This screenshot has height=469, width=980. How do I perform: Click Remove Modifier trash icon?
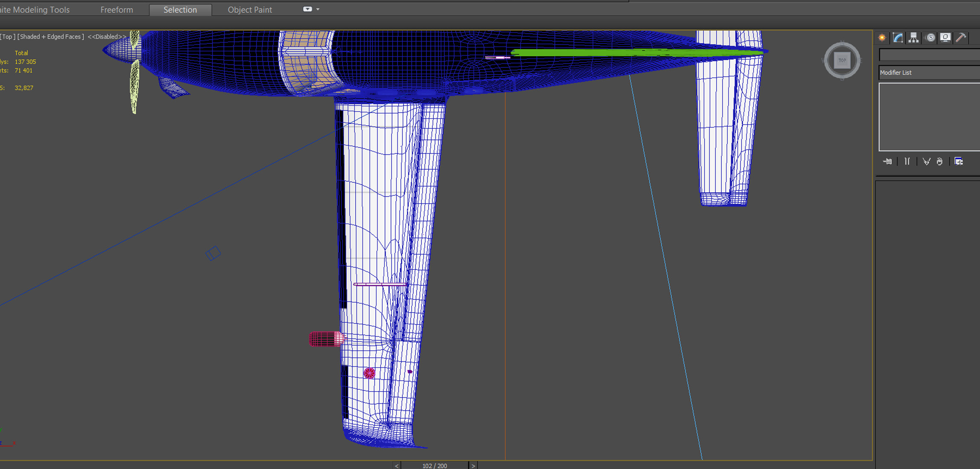pos(940,162)
